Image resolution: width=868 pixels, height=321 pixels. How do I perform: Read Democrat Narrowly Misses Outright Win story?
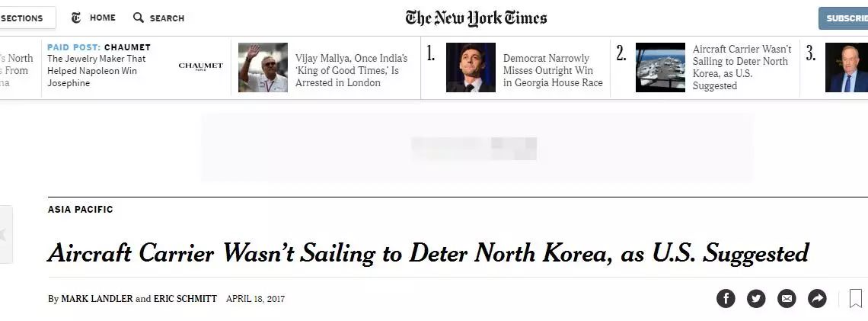tap(553, 70)
